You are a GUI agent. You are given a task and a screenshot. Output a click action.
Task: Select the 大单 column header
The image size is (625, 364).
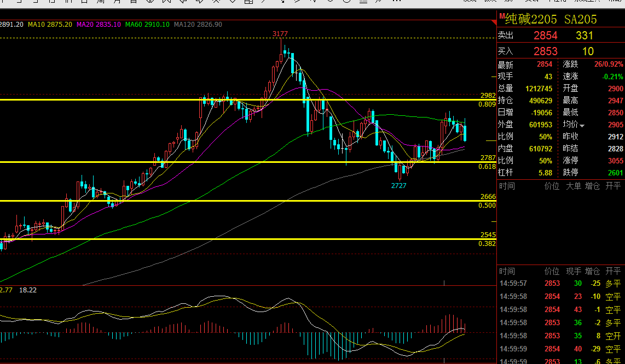[x=573, y=186]
